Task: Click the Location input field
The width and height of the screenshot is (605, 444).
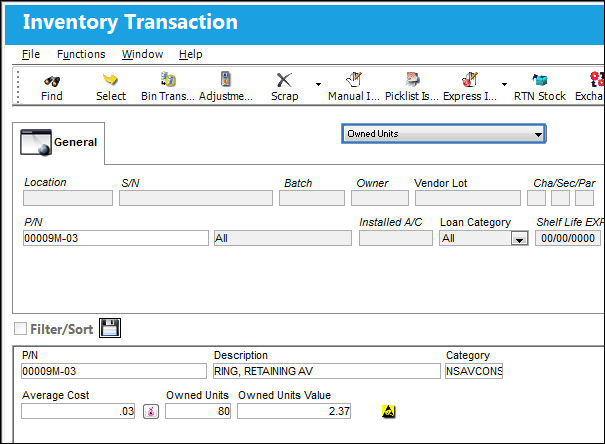Action: coord(68,198)
